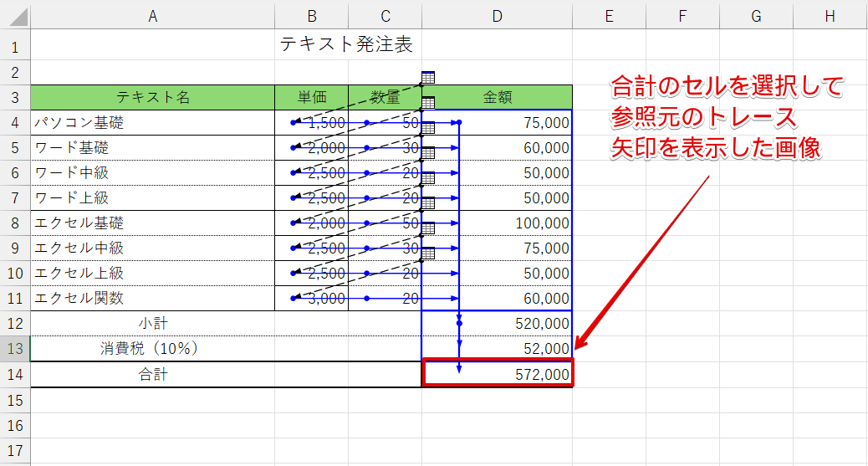Select column A header
This screenshot has height=466, width=868.
click(153, 17)
